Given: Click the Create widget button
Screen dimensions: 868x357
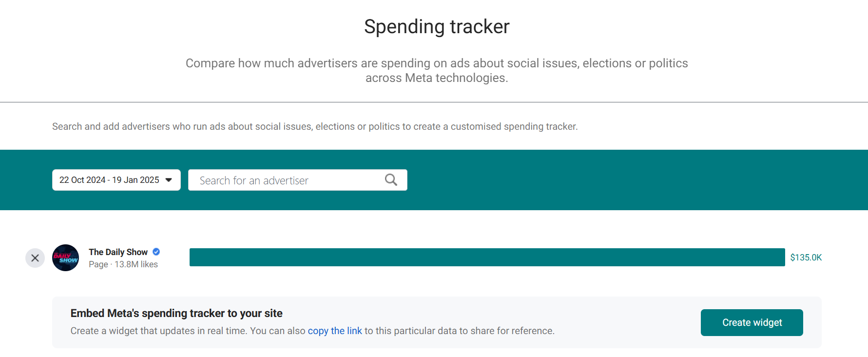Looking at the screenshot, I should click(x=752, y=322).
